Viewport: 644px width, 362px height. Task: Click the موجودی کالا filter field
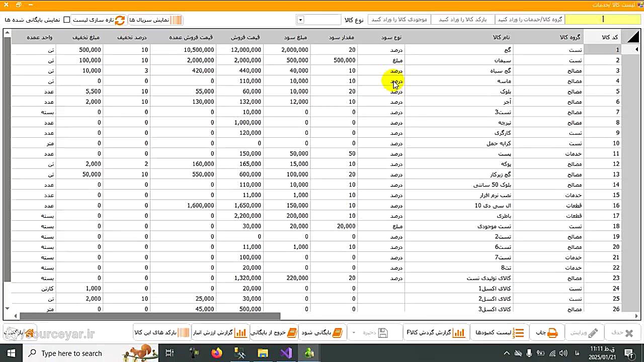coord(399,20)
